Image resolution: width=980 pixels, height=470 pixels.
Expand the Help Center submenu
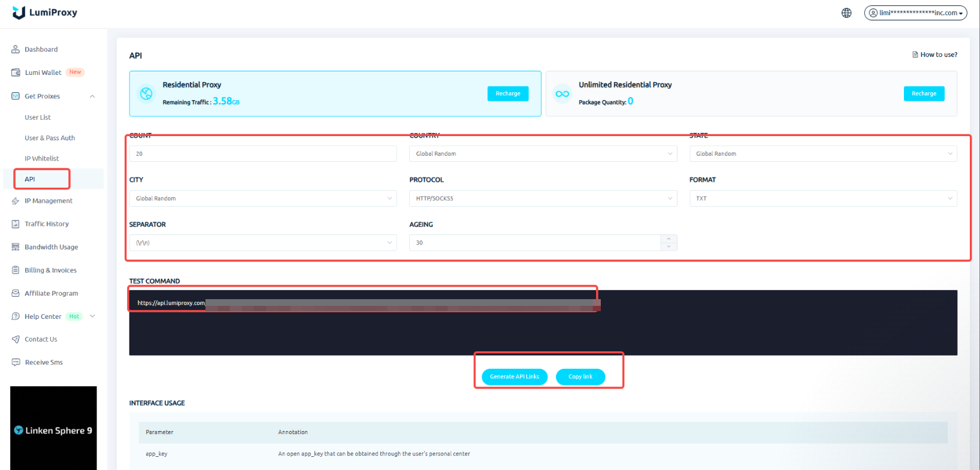coord(92,317)
